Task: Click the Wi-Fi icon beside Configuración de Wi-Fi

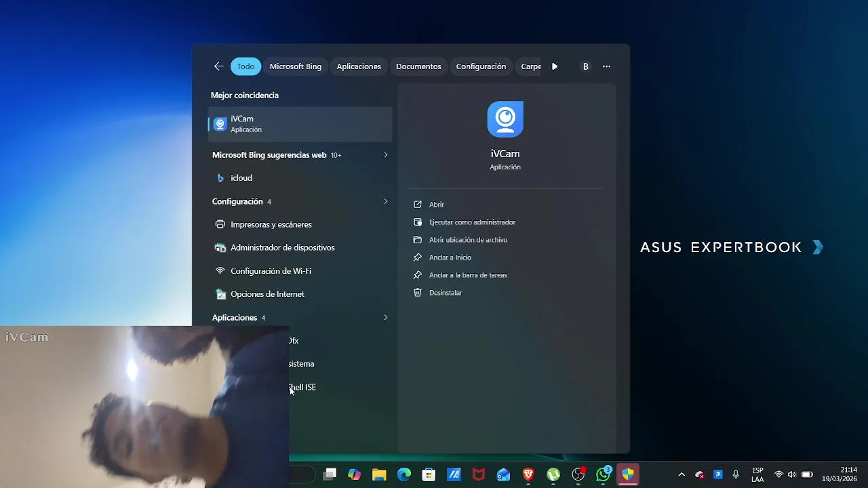Action: tap(220, 270)
